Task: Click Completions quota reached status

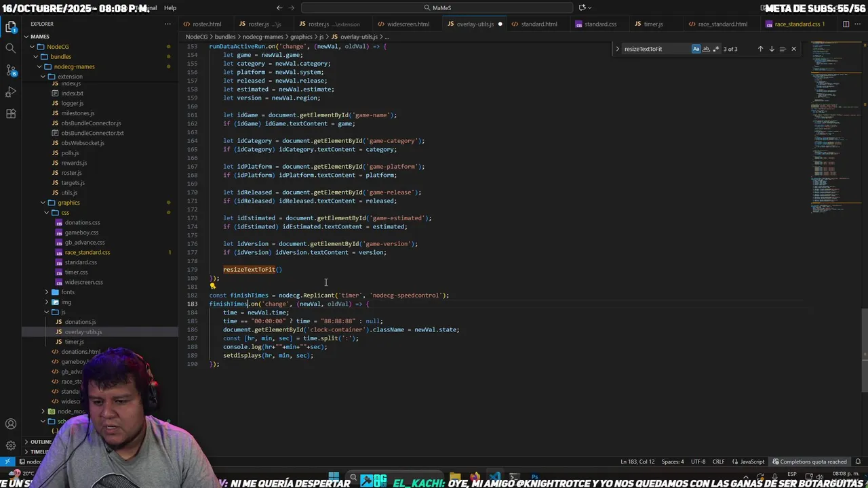Action: pyautogui.click(x=810, y=462)
